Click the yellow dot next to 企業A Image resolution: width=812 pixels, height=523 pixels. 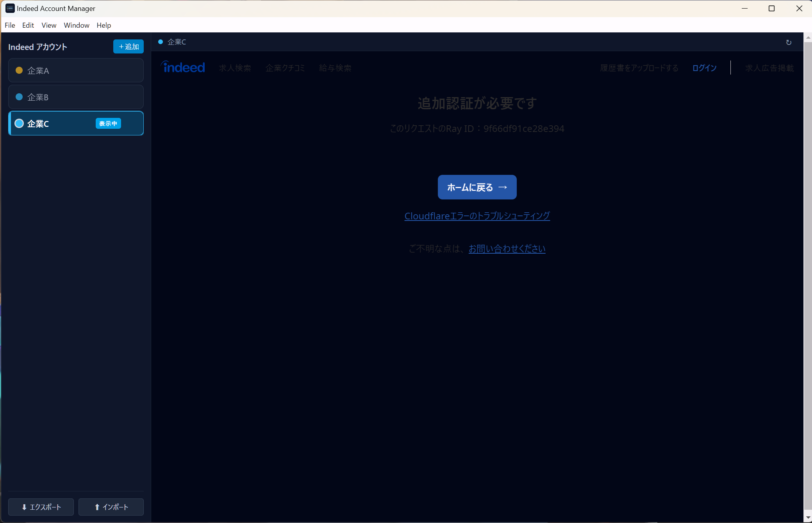[x=19, y=70]
